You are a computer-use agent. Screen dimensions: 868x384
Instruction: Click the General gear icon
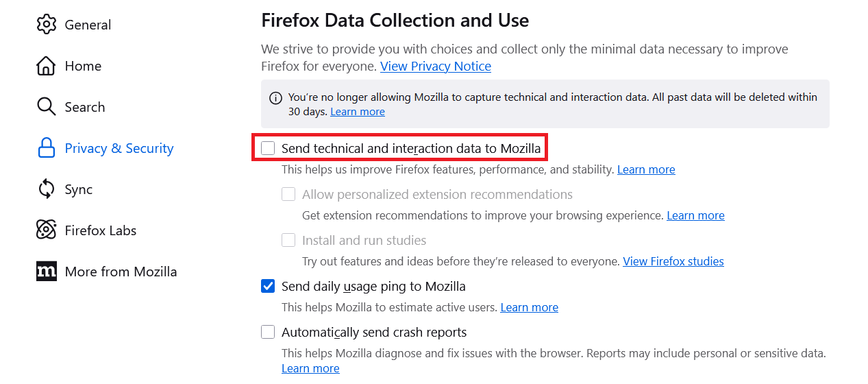[x=46, y=25]
